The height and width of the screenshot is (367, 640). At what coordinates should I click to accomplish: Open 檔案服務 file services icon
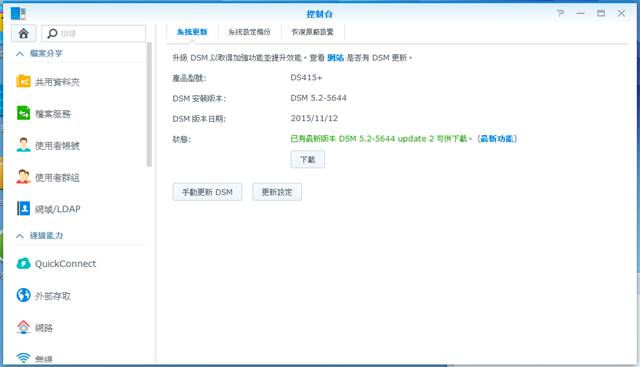[x=23, y=113]
